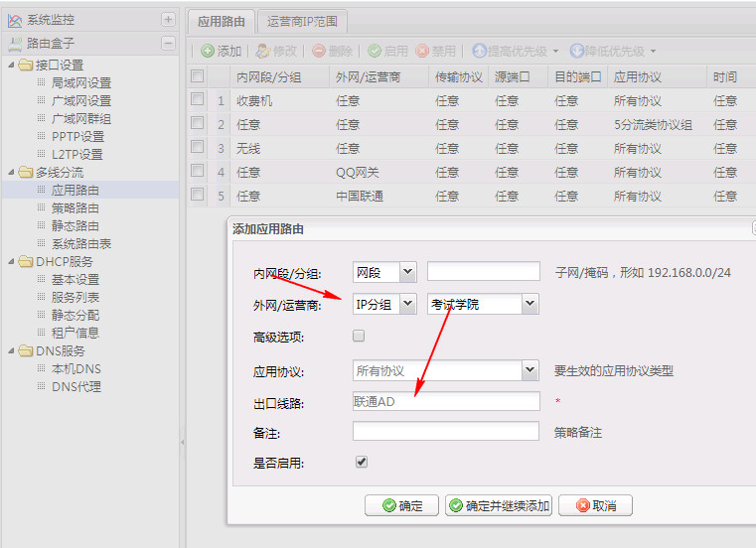The height and width of the screenshot is (548, 756).
Task: Click the DHCP服务 folder icon
Action: (x=26, y=261)
